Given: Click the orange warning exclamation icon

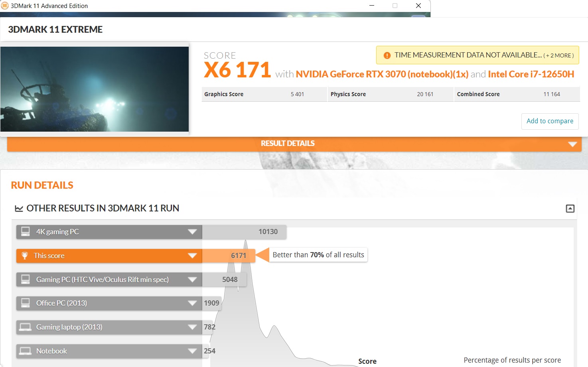Looking at the screenshot, I should tap(387, 55).
